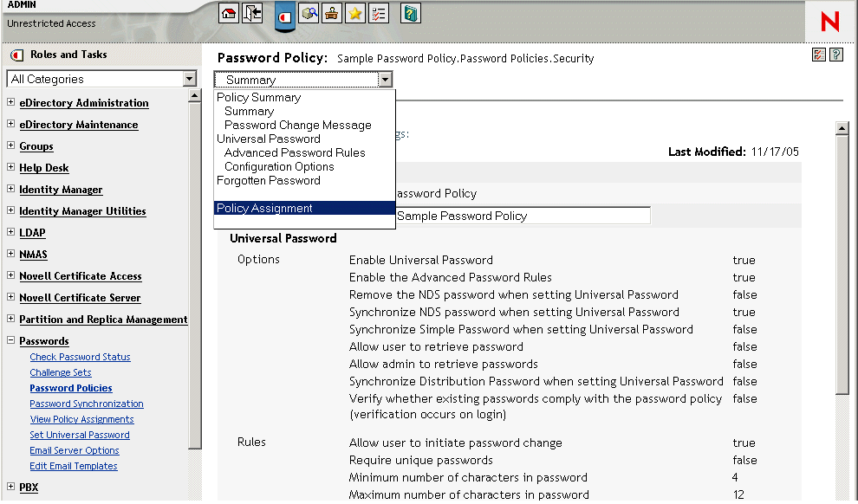
Task: Click the Preferences checklist icon in toolbar
Action: pyautogui.click(x=379, y=13)
